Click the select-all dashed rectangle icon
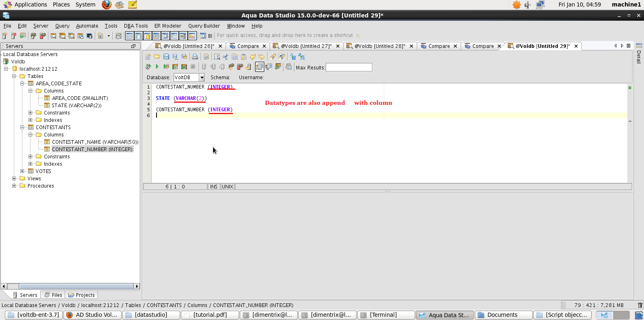The width and height of the screenshot is (644, 320). [217, 57]
